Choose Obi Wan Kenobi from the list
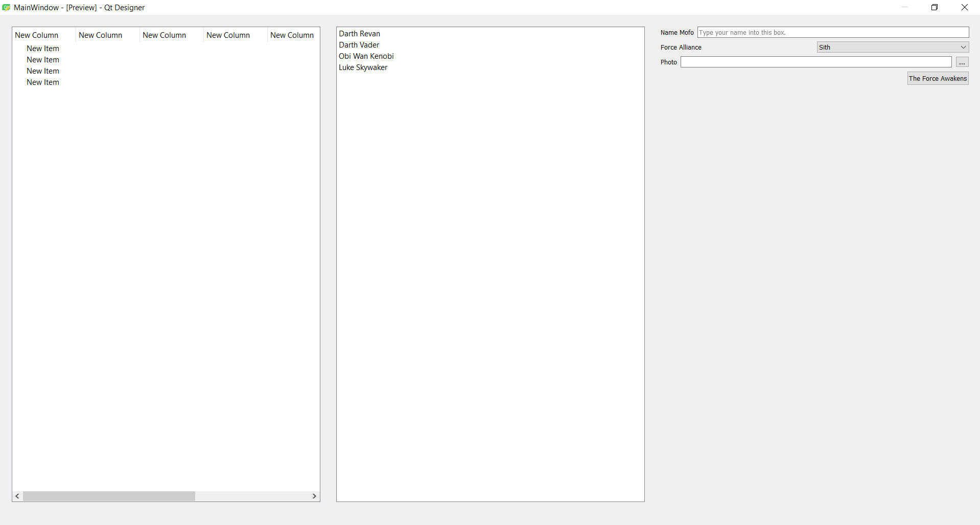 pos(366,56)
